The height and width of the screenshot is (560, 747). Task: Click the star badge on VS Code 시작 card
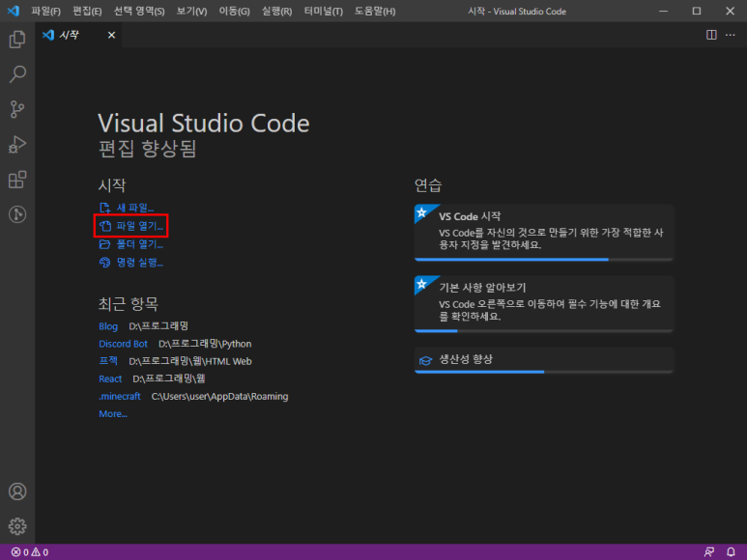coord(421,212)
